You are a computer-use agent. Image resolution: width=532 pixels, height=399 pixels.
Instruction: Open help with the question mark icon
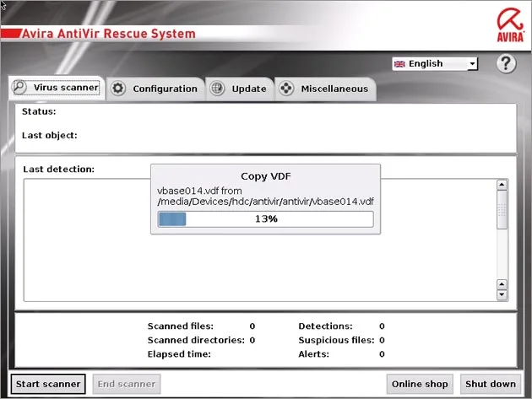click(x=506, y=63)
